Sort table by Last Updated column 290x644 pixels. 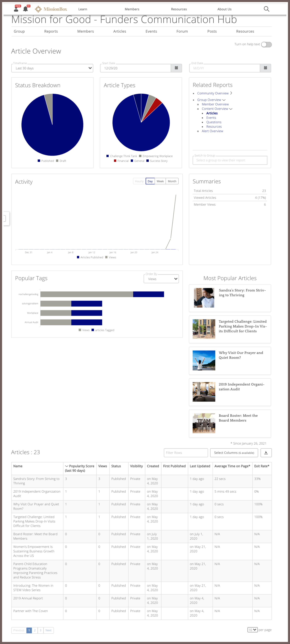[200, 466]
